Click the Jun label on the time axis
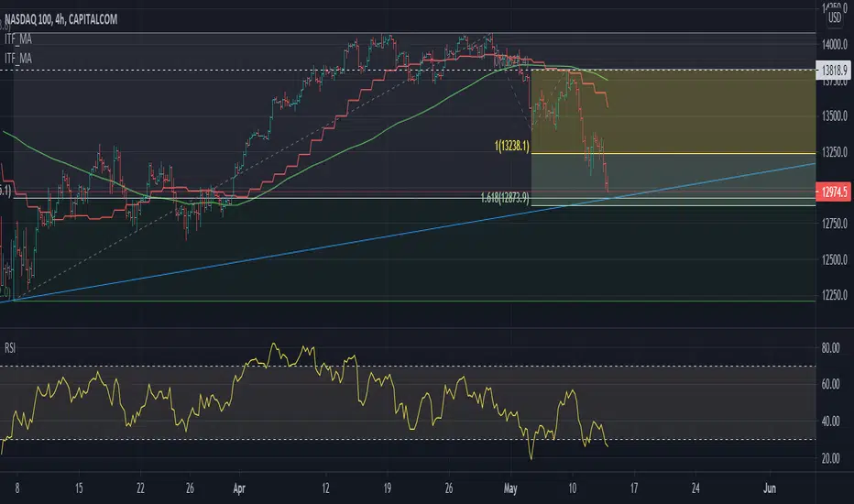The width and height of the screenshot is (854, 504). click(769, 488)
